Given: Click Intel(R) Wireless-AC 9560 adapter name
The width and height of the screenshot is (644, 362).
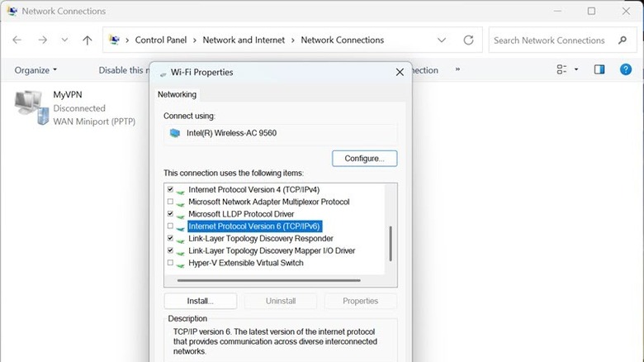Looking at the screenshot, I should click(x=231, y=133).
